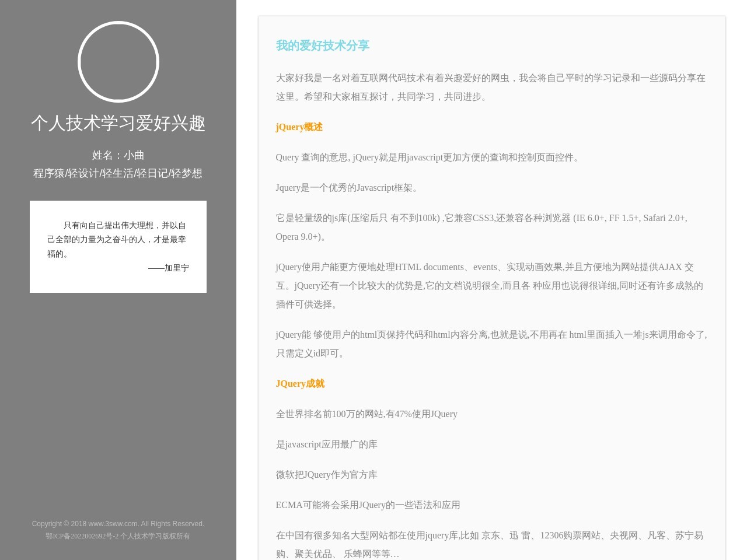Image resolution: width=747 pixels, height=560 pixels.
Task: Click the site title 个人技术学习爱好兴趣
Action: click(118, 124)
